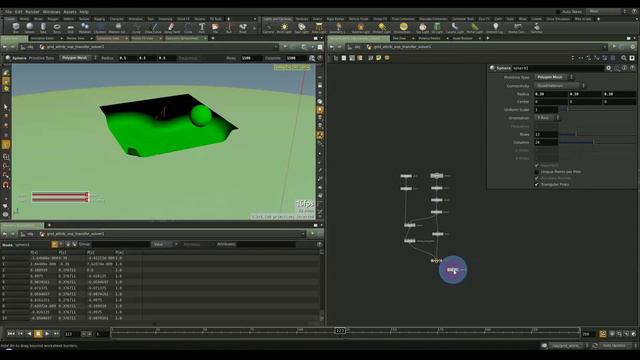Toggle the Accurate Bounds checkbox
640x360 pixels.
(x=537, y=178)
